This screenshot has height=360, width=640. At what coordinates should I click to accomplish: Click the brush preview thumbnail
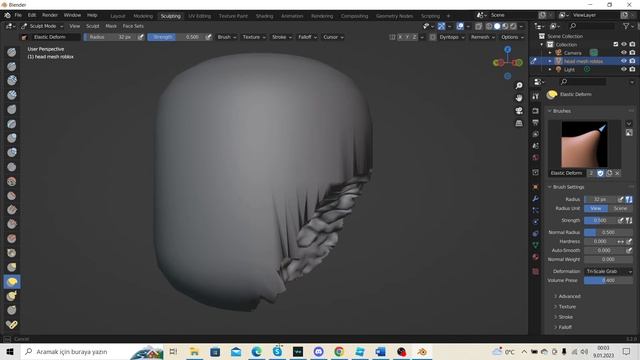[x=584, y=144]
